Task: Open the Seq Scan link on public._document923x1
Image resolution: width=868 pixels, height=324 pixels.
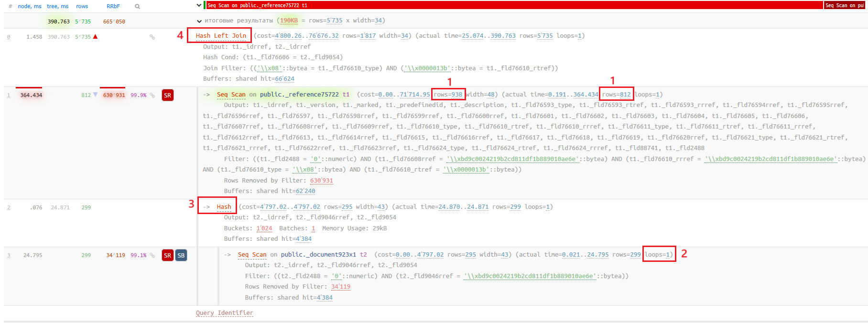Action: coord(252,255)
